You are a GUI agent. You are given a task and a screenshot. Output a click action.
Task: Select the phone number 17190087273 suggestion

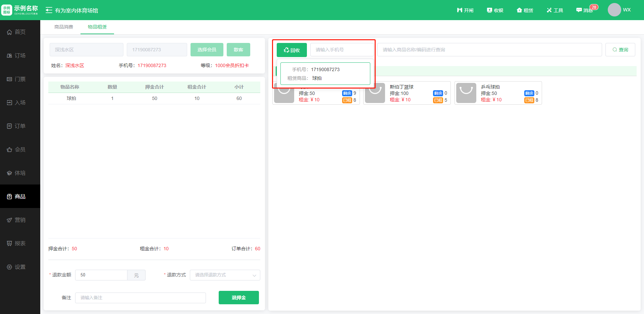pos(325,73)
